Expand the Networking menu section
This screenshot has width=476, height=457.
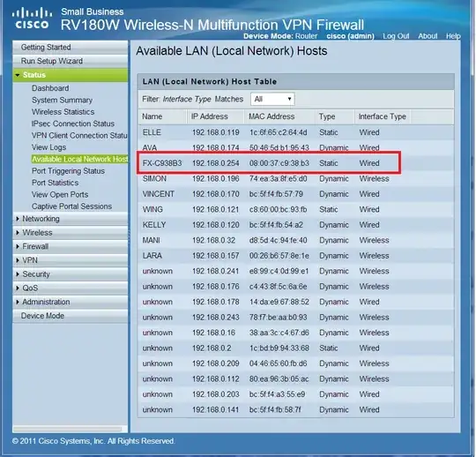tap(71, 219)
